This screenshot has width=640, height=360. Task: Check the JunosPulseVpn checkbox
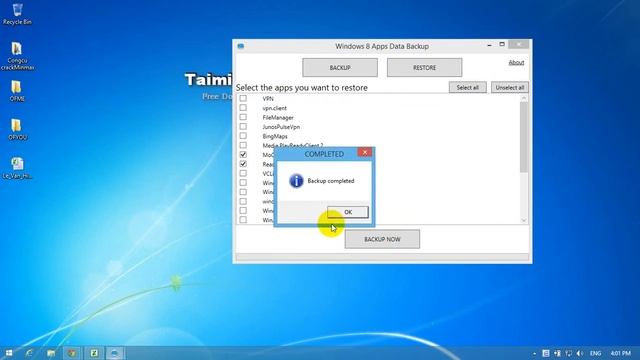tap(243, 127)
